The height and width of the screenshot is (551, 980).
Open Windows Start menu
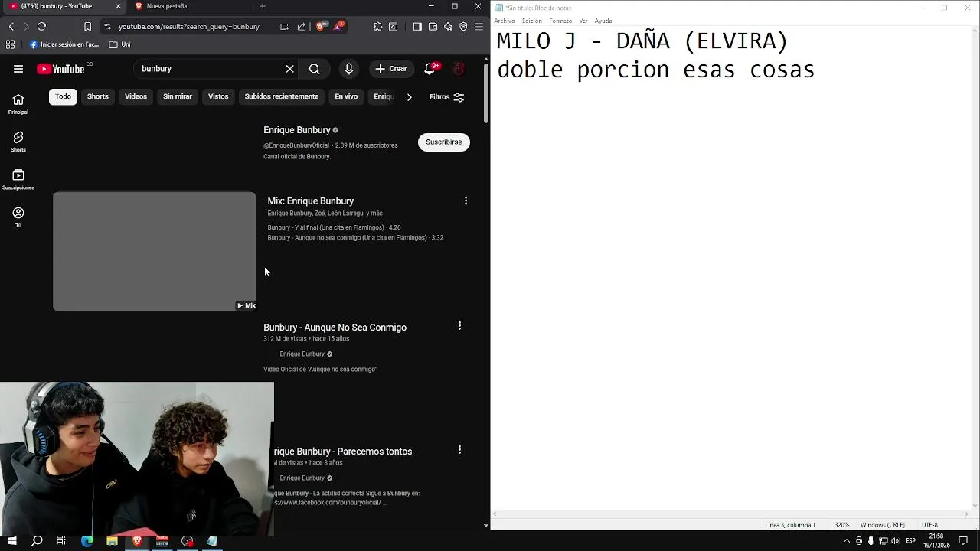point(11,541)
